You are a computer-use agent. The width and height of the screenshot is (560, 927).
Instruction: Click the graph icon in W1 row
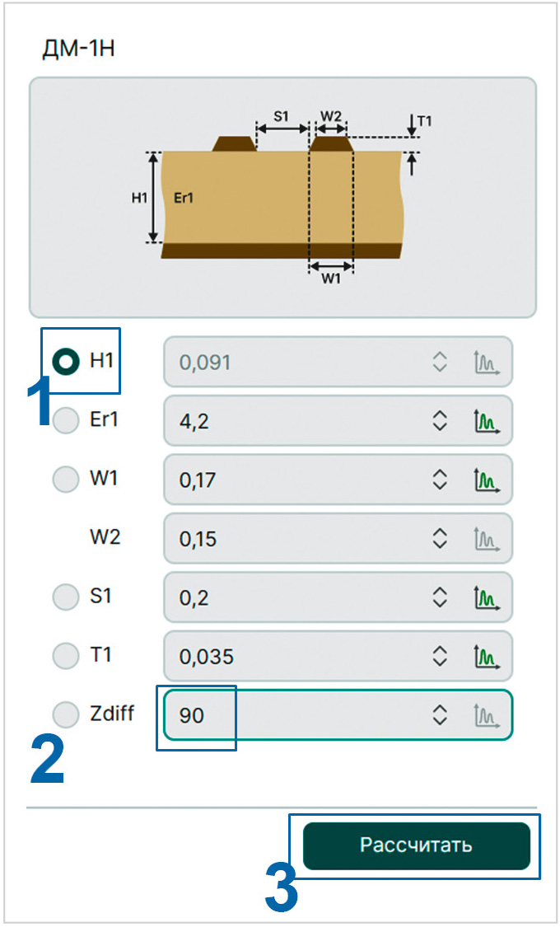487,480
